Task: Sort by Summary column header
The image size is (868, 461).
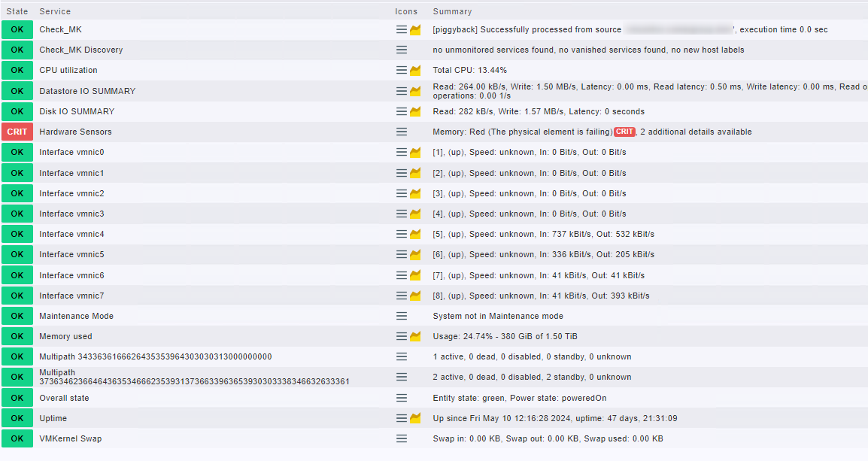Action: click(x=452, y=11)
